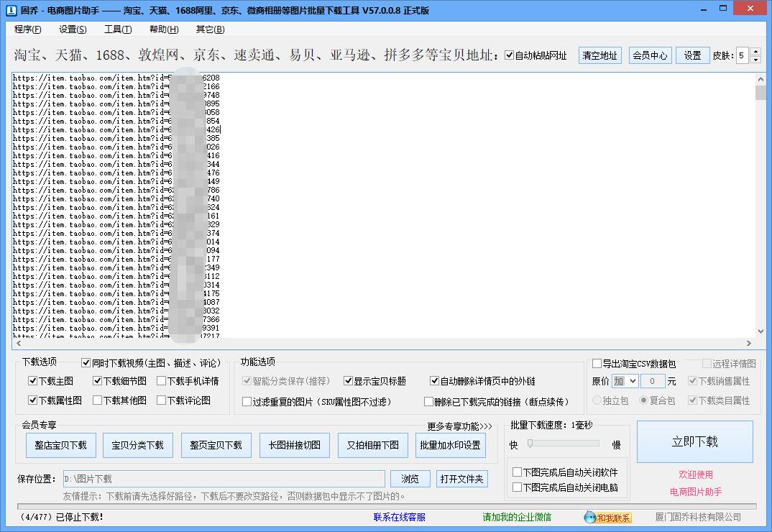772x532 pixels.
Task: Enable 导出淘宝CSV数据包 checkbox
Action: tap(597, 364)
